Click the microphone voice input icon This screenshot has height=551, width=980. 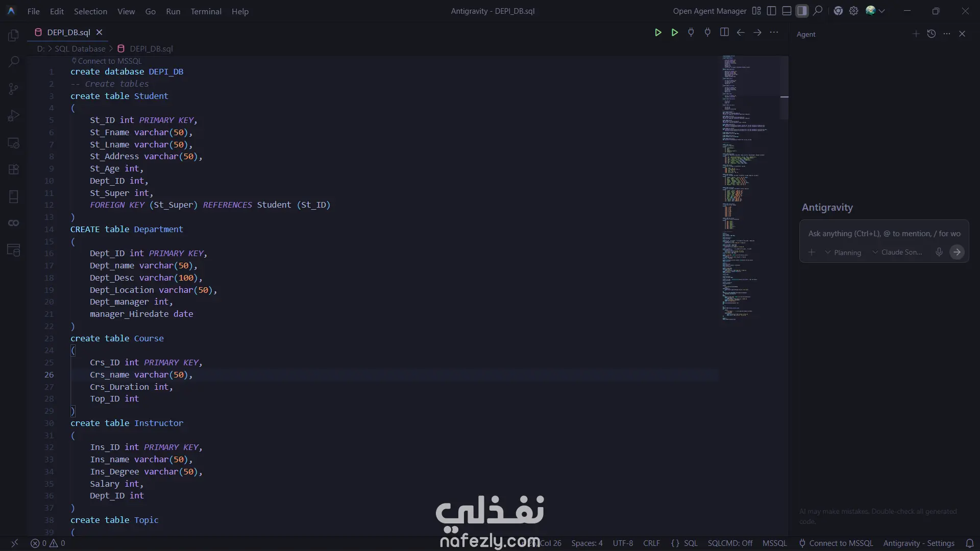point(939,252)
